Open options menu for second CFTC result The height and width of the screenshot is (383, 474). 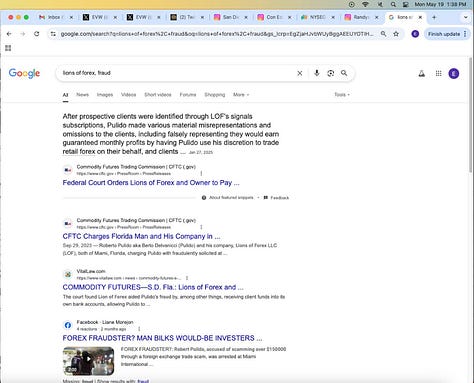[201, 227]
